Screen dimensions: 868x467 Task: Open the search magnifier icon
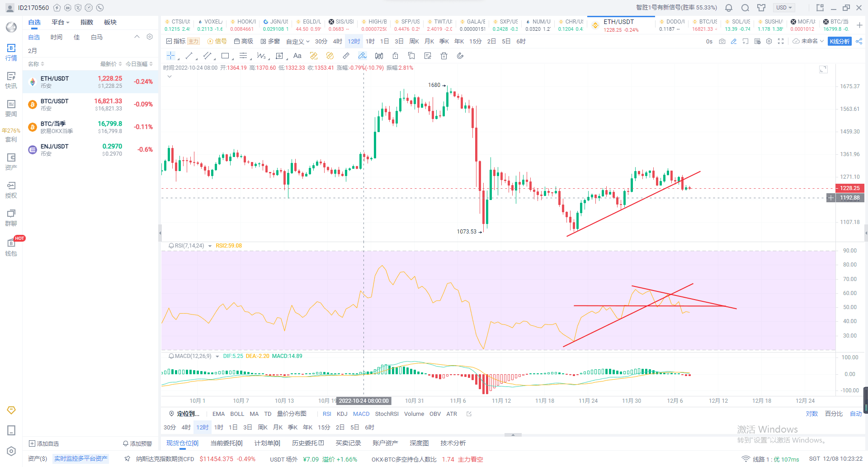pos(745,8)
